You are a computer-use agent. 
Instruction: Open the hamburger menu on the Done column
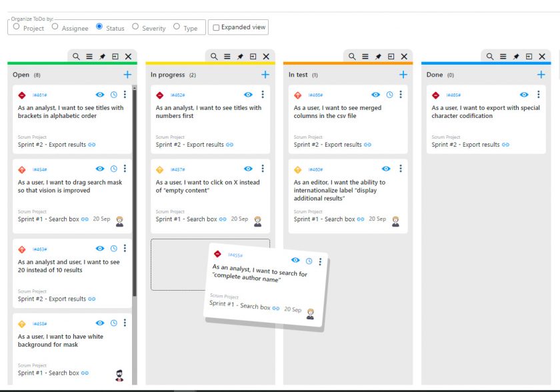(503, 56)
